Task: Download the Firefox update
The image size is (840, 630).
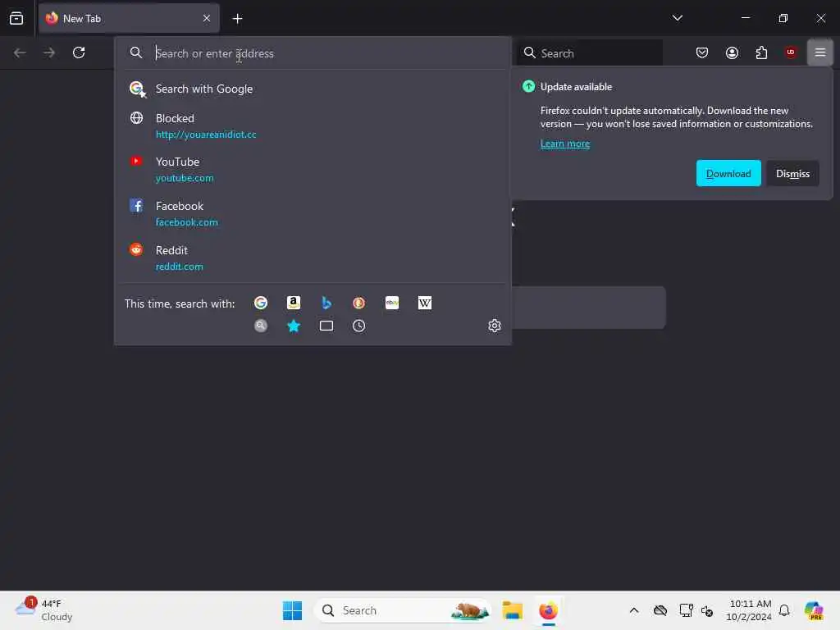Action: click(x=728, y=174)
